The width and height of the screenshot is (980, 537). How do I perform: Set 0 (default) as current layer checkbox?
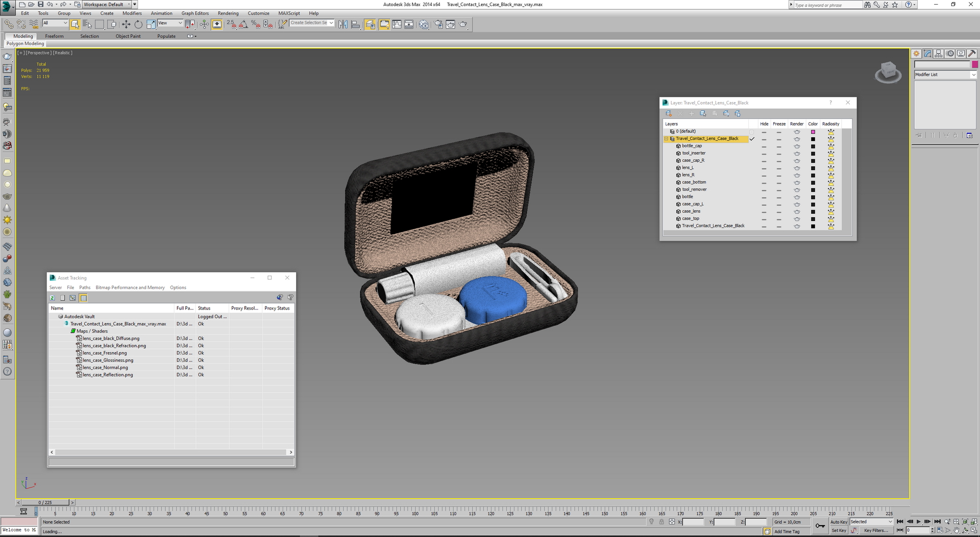(x=751, y=132)
